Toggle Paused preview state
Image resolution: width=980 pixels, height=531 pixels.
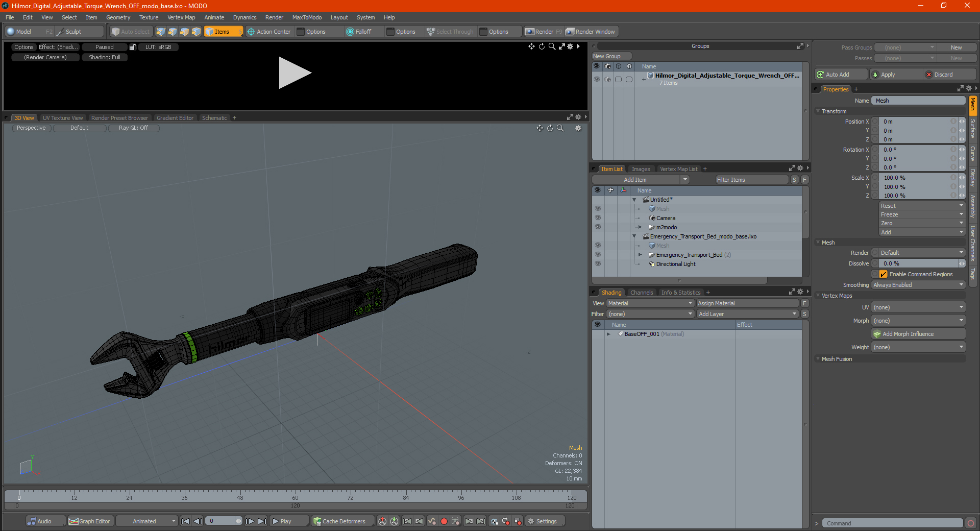[105, 47]
